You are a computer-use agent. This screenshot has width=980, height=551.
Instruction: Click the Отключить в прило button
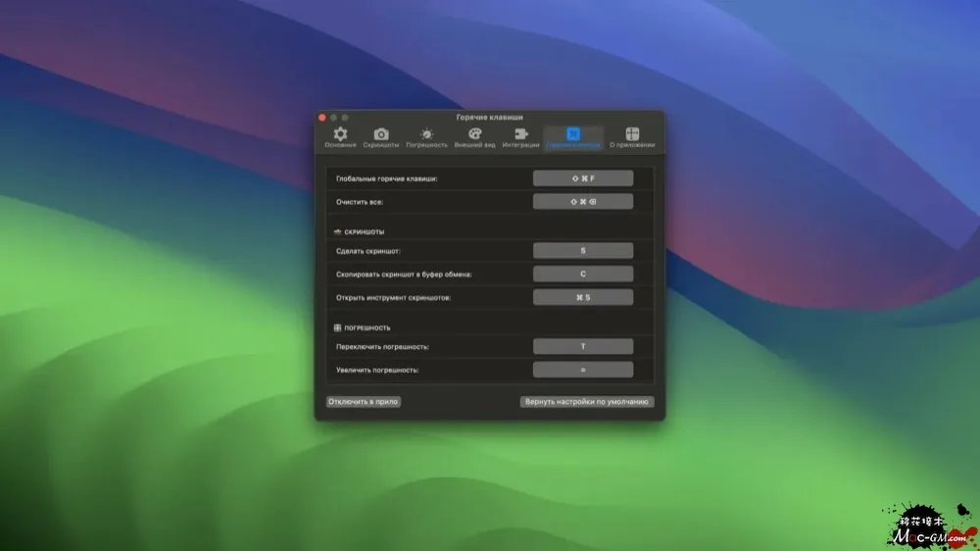tap(364, 402)
